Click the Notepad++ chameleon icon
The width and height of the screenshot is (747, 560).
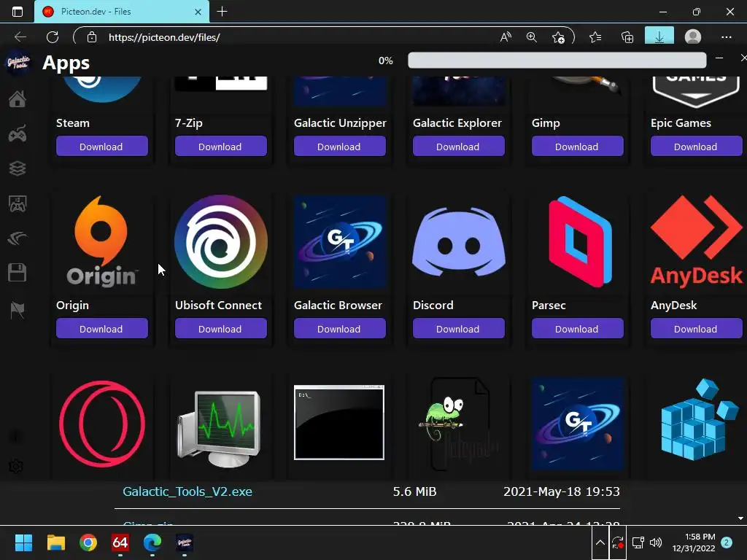459,424
